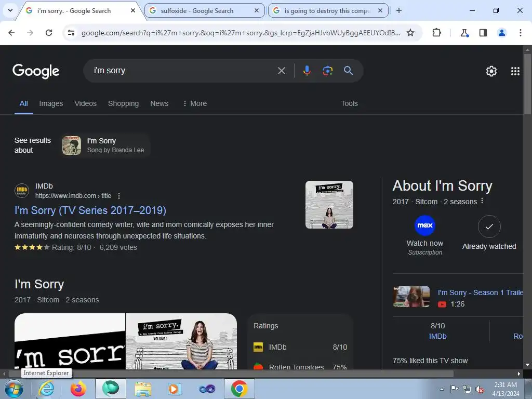The height and width of the screenshot is (399, 532).
Task: Open the Season 1 Trailer video thumbnail
Action: point(411,297)
